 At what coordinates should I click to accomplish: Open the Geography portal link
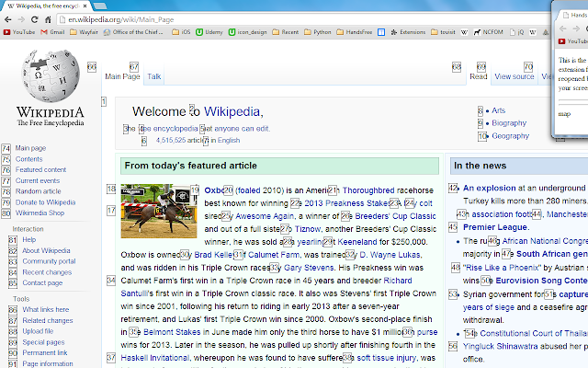[x=511, y=136]
